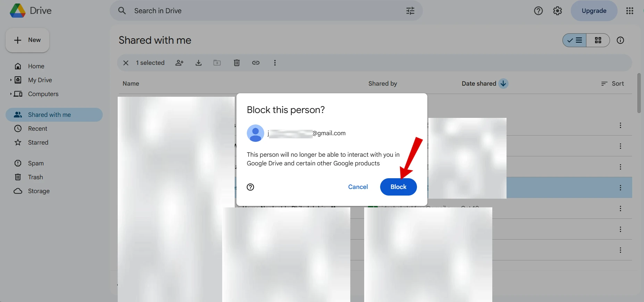
Task: Open the Google apps grid
Action: (629, 11)
